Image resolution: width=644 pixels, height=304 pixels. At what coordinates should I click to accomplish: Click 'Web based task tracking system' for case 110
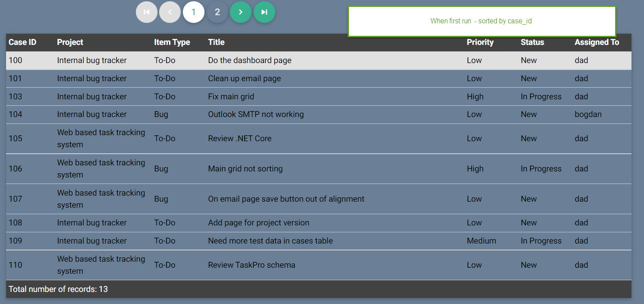point(101,265)
